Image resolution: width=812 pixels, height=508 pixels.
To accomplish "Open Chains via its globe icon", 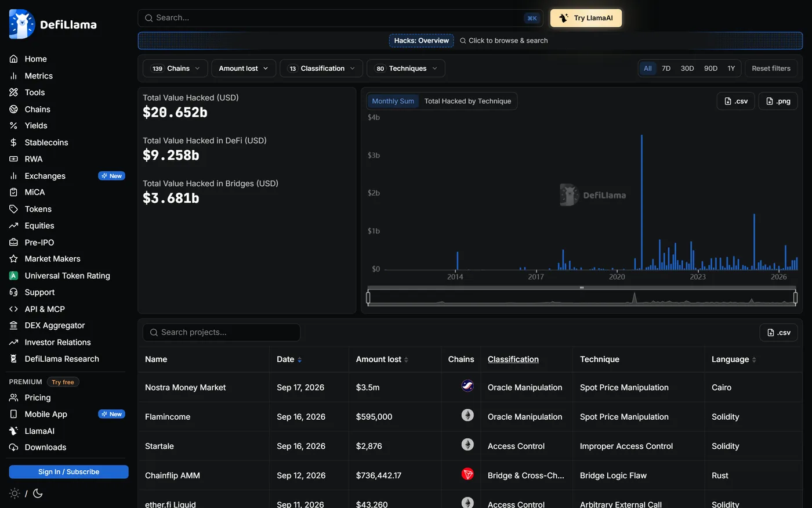I will (x=13, y=109).
